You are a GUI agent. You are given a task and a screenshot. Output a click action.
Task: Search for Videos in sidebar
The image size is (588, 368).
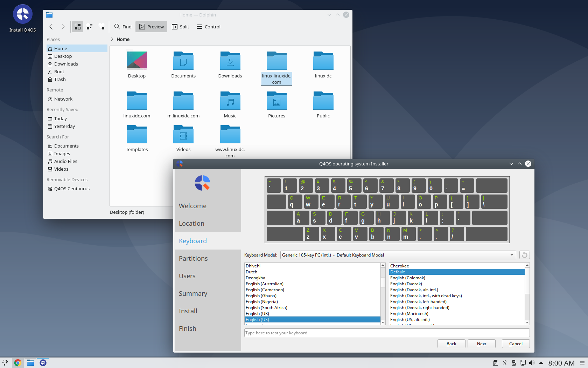pos(77,169)
